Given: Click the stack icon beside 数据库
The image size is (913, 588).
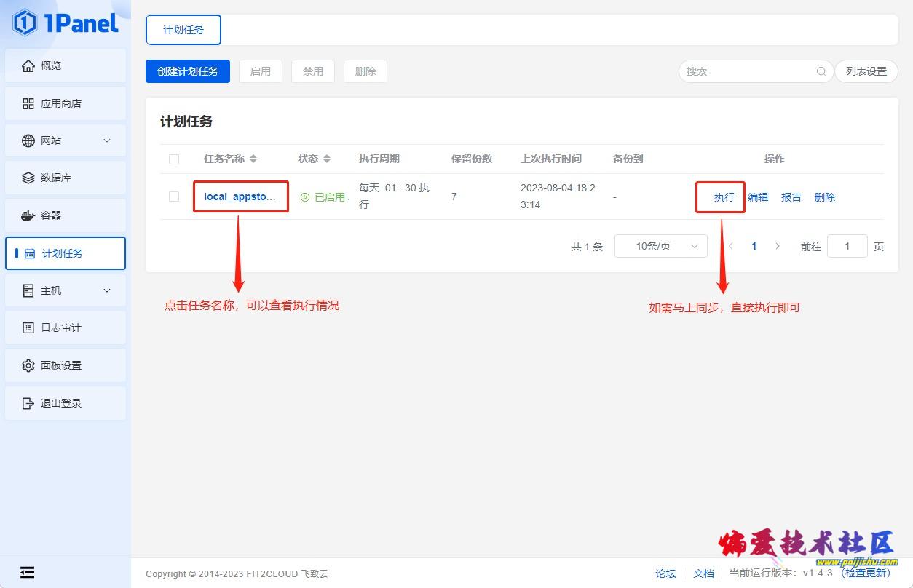Looking at the screenshot, I should pos(28,178).
